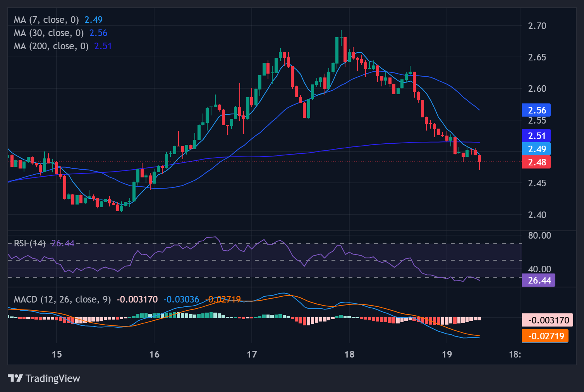Click the red 2.48 current price tag

click(x=536, y=162)
